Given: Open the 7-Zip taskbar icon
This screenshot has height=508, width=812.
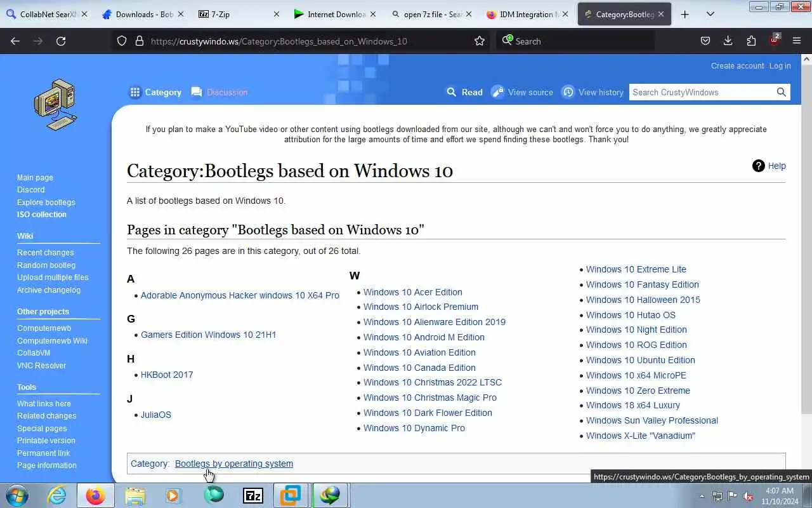Looking at the screenshot, I should [x=252, y=495].
